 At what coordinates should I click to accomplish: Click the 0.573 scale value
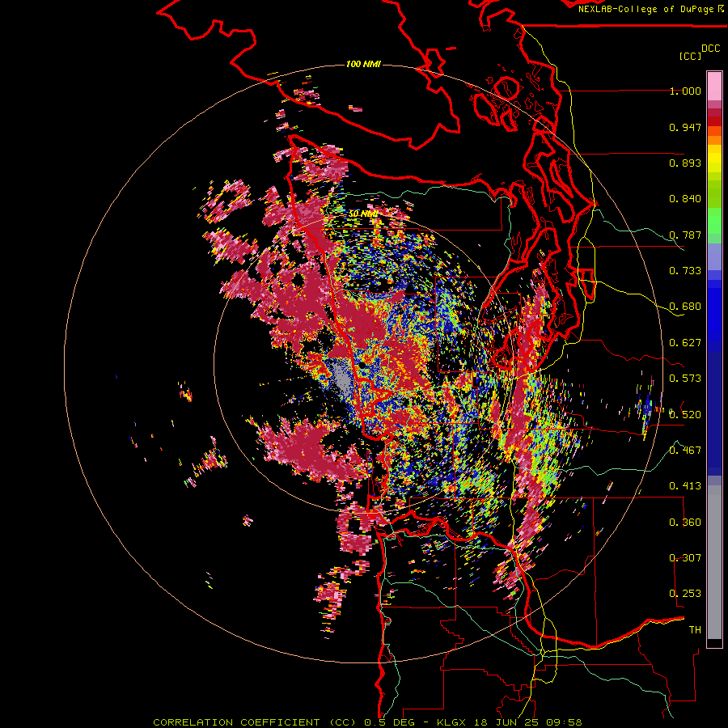point(685,379)
